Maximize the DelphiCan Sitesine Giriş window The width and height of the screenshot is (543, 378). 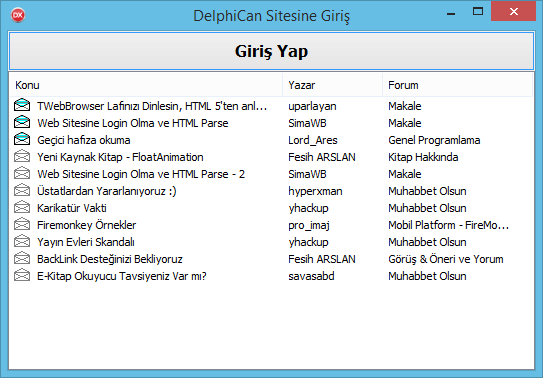click(478, 11)
